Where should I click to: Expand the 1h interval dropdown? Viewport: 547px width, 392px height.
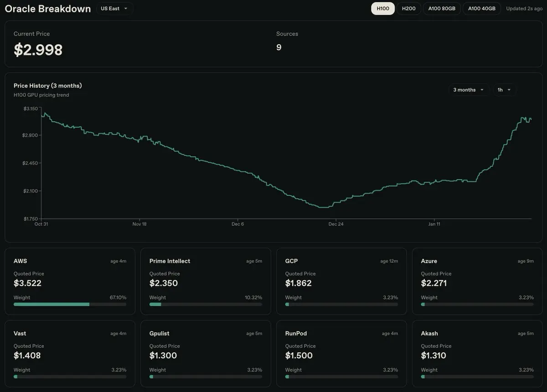[x=504, y=90]
